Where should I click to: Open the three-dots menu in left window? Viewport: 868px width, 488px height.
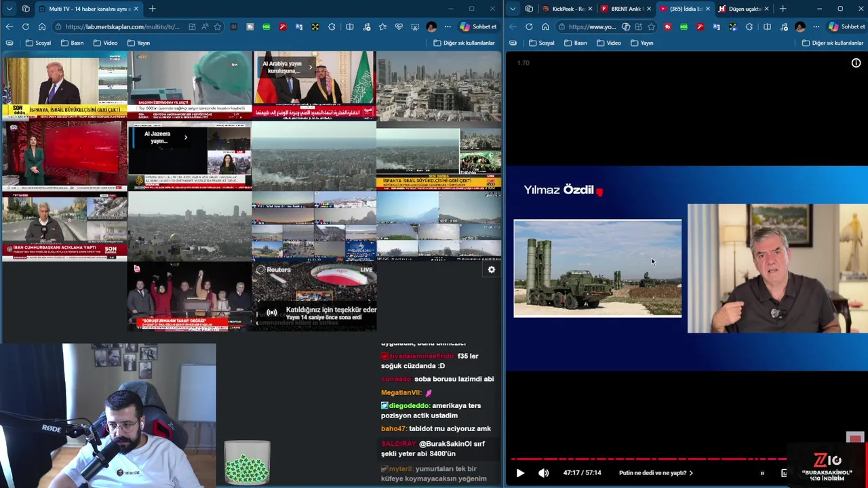click(x=448, y=26)
